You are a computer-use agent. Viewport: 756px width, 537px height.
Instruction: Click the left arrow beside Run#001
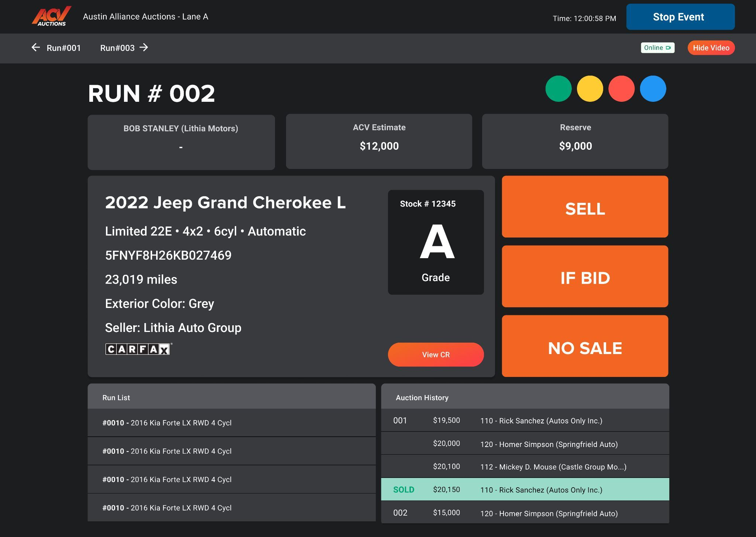(35, 47)
